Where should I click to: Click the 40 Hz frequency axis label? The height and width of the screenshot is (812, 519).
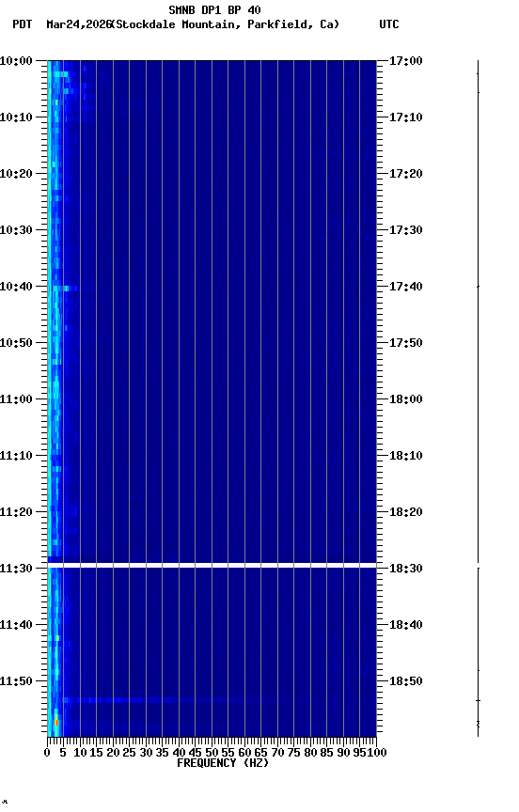[x=179, y=753]
